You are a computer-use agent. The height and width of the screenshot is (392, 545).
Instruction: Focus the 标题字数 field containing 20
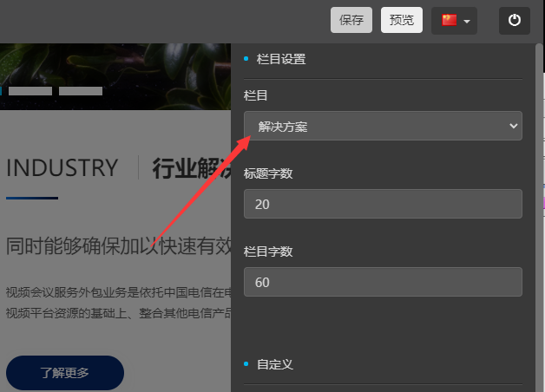(x=383, y=204)
